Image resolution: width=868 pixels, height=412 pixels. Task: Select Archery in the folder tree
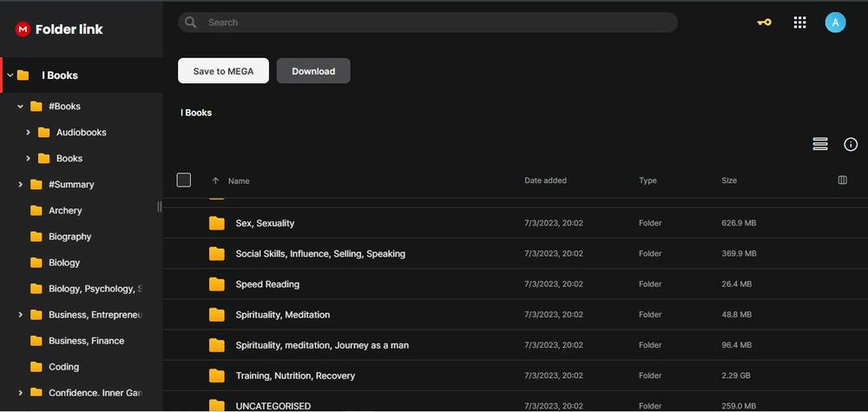tap(65, 211)
